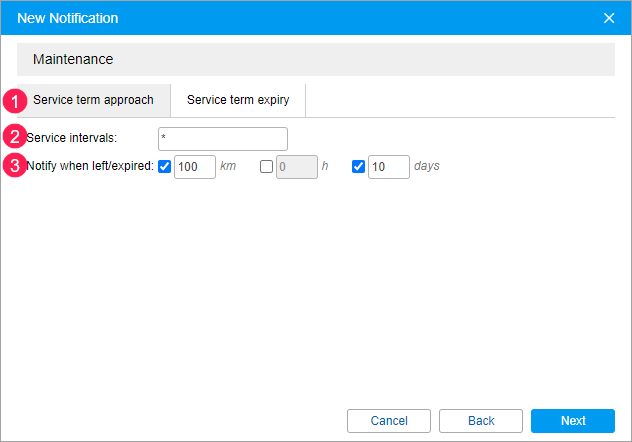Disable the km notification checkbox
Image resolution: width=632 pixels, height=442 pixels.
165,167
